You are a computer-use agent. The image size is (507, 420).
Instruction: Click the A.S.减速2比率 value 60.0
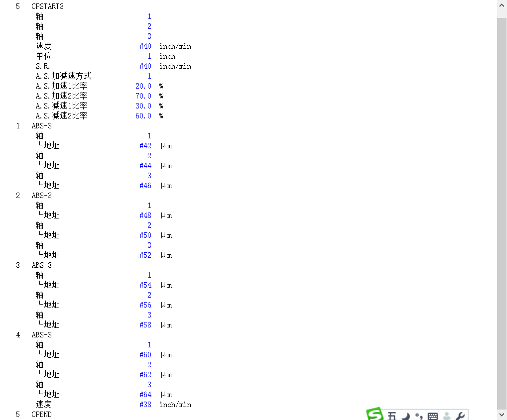(143, 116)
